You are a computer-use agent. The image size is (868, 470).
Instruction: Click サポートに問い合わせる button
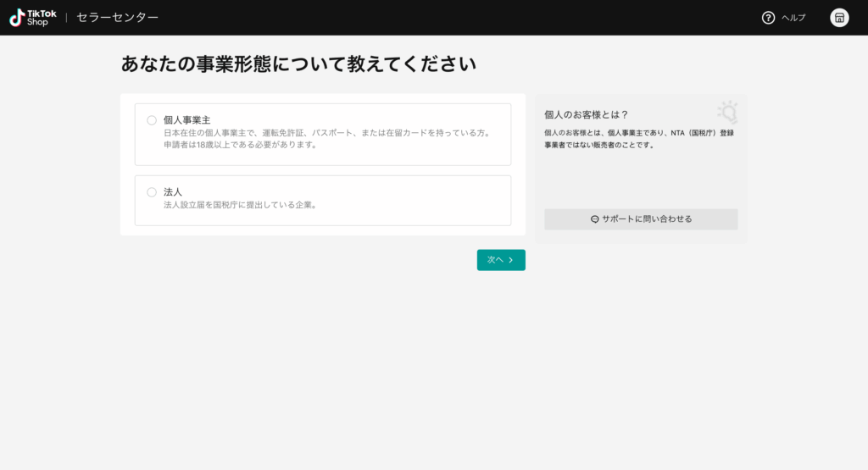tap(641, 219)
